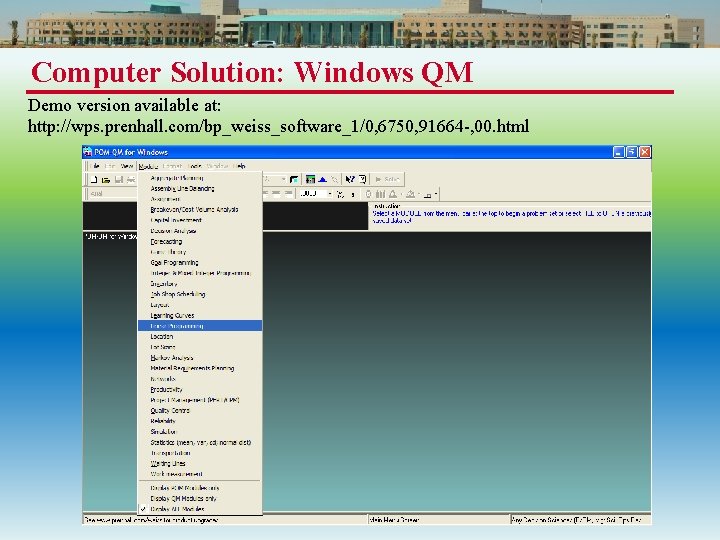This screenshot has width=720, height=540.
Task: Select Waiting Lines module
Action: (200, 464)
